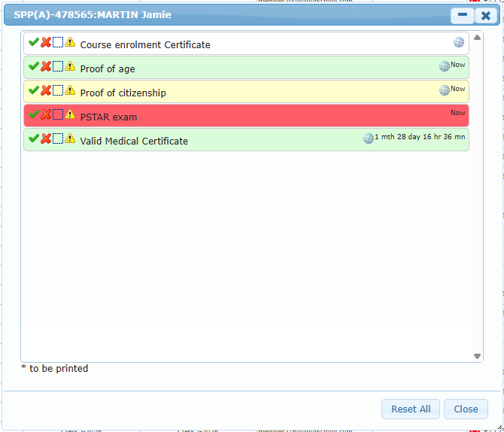Select the Valid Medical Certificate text
The image size is (504, 432).
tap(134, 141)
